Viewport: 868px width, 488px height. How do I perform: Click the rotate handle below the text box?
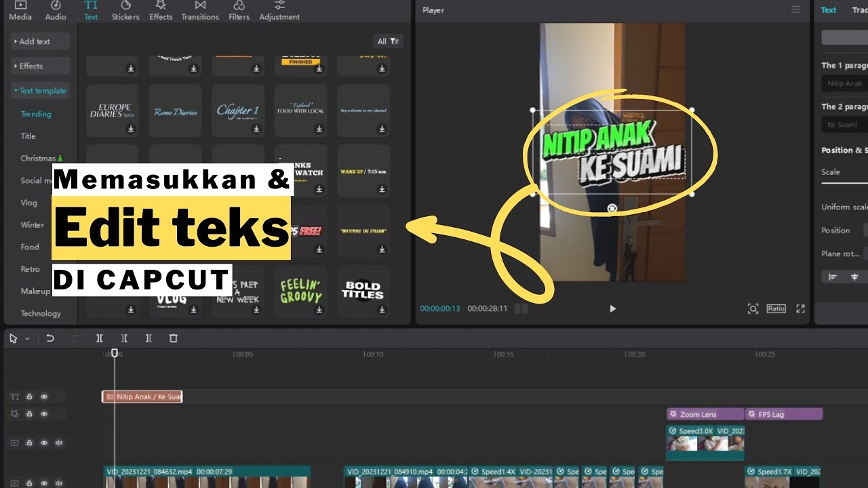(612, 209)
